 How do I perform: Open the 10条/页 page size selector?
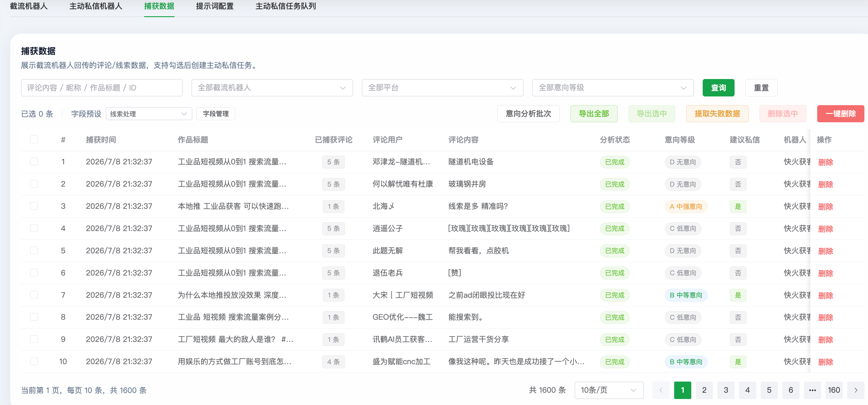coord(609,390)
